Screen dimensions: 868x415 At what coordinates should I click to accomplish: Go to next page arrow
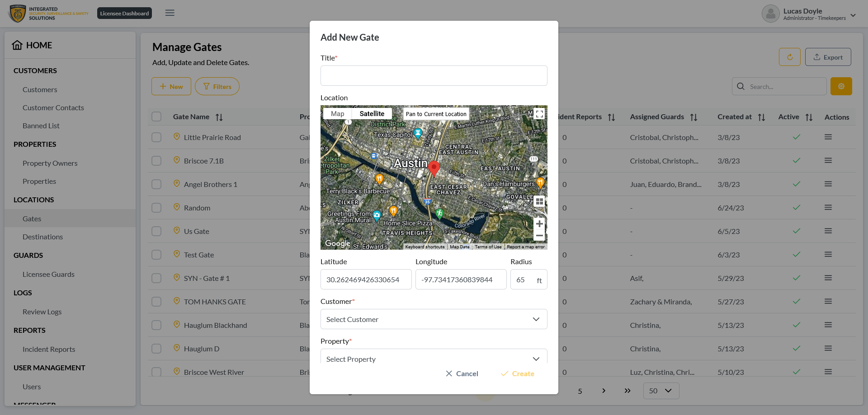tap(604, 391)
